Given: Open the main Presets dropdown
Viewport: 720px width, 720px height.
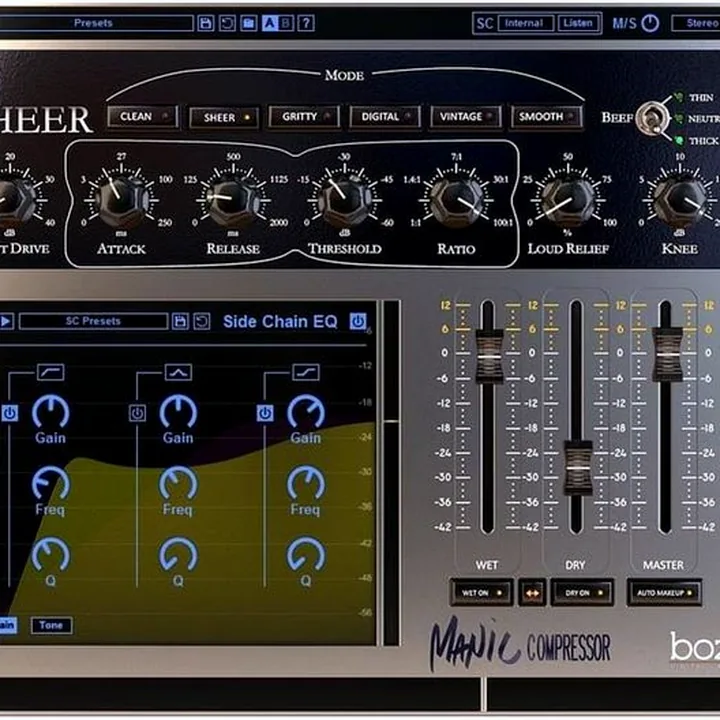Looking at the screenshot, I should click(x=96, y=23).
